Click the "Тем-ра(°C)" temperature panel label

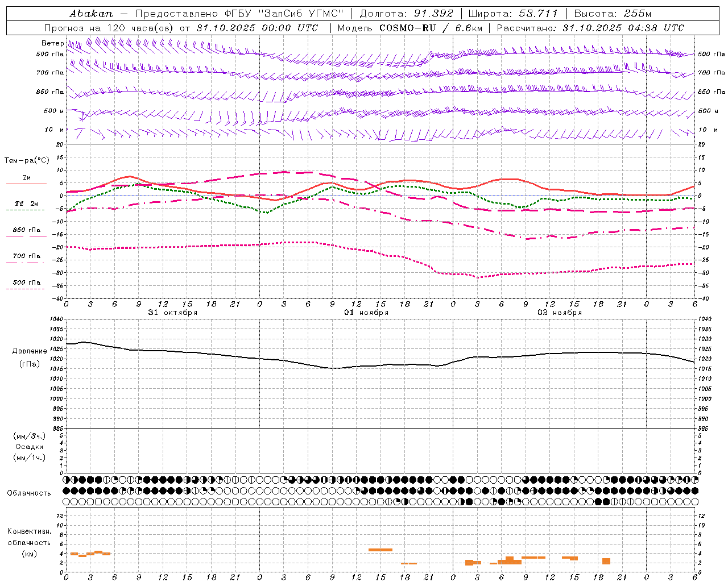[27, 161]
